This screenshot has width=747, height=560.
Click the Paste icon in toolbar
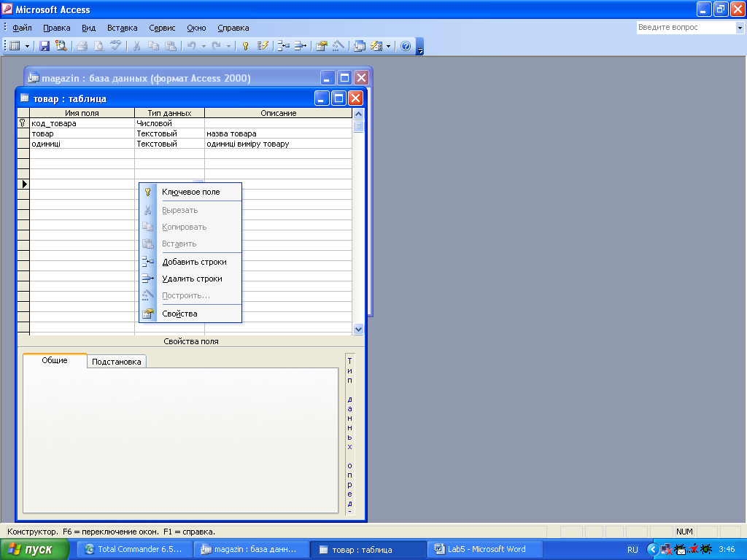coord(170,46)
